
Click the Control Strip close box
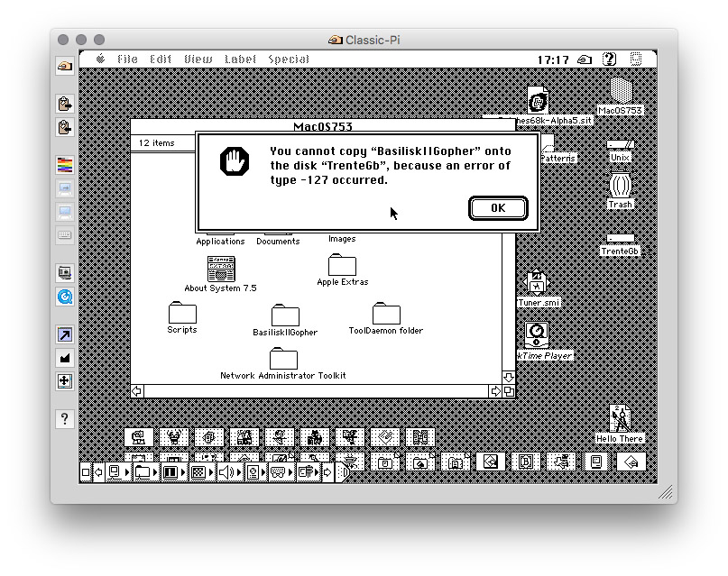coord(86,472)
